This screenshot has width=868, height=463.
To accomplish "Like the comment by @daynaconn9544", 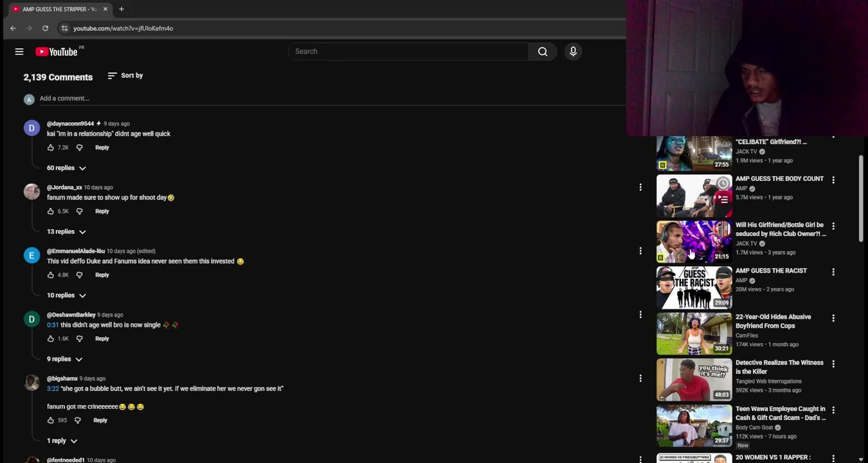I will [50, 147].
